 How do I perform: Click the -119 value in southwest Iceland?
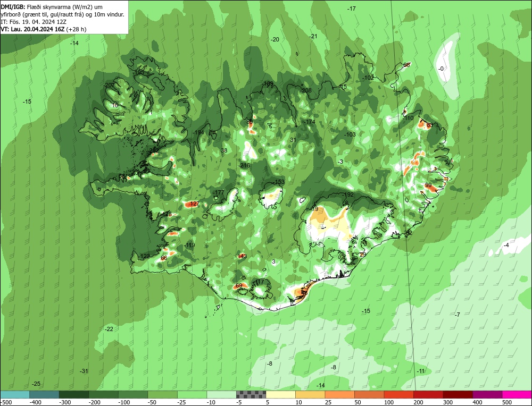(x=189, y=245)
